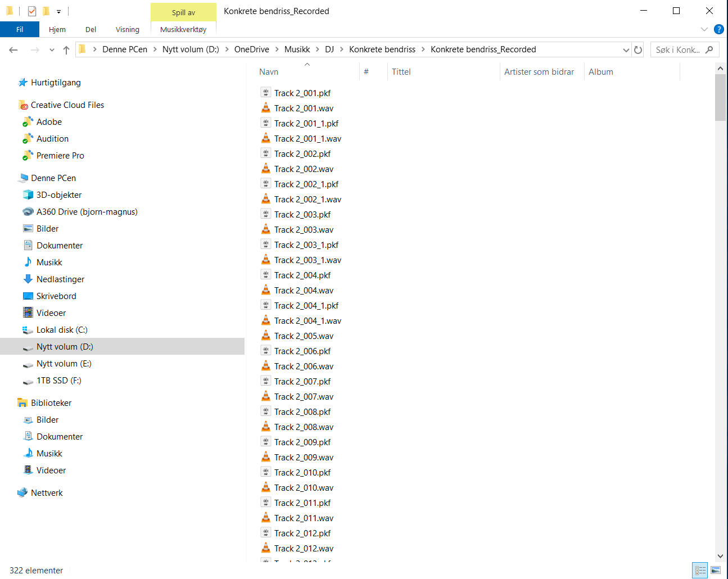
Task: Click the Adobe folder icon in sidebar
Action: pyautogui.click(x=28, y=122)
